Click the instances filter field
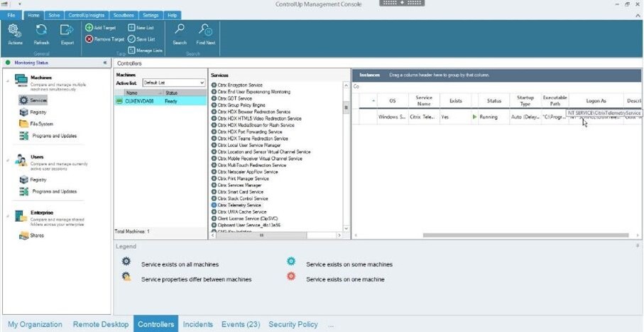 [496, 87]
